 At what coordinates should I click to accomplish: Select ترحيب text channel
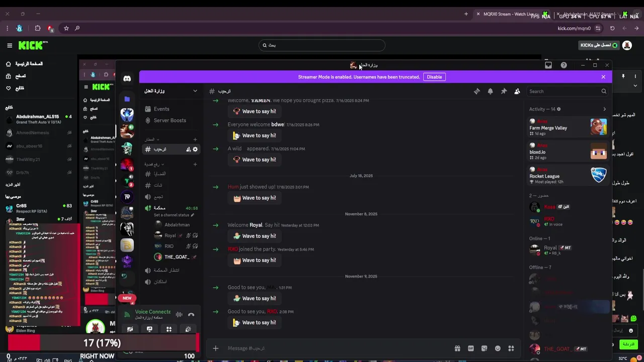coord(171,149)
